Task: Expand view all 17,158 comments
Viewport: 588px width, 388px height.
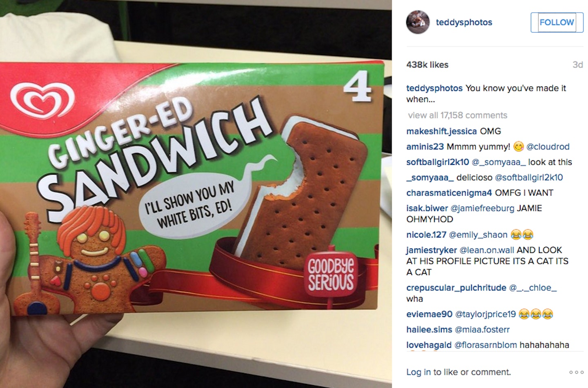Action: click(457, 115)
